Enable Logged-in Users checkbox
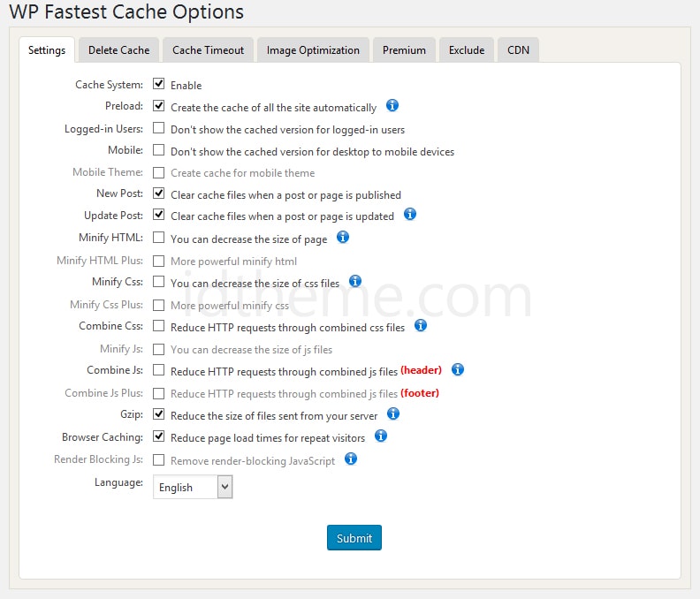Image resolution: width=700 pixels, height=599 pixels. tap(158, 128)
